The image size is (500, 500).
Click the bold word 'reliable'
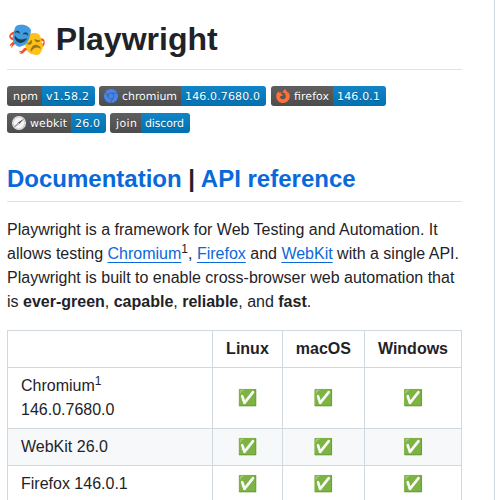pos(210,302)
